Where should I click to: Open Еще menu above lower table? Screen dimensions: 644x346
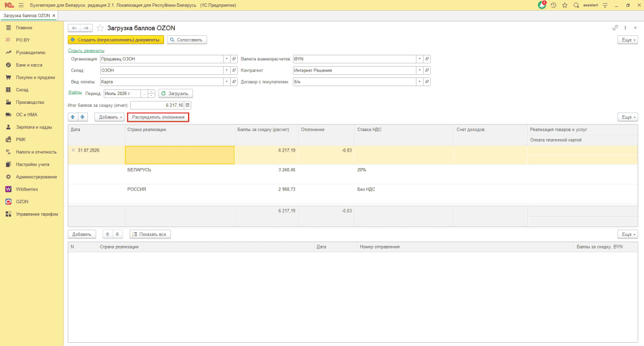tap(628, 234)
